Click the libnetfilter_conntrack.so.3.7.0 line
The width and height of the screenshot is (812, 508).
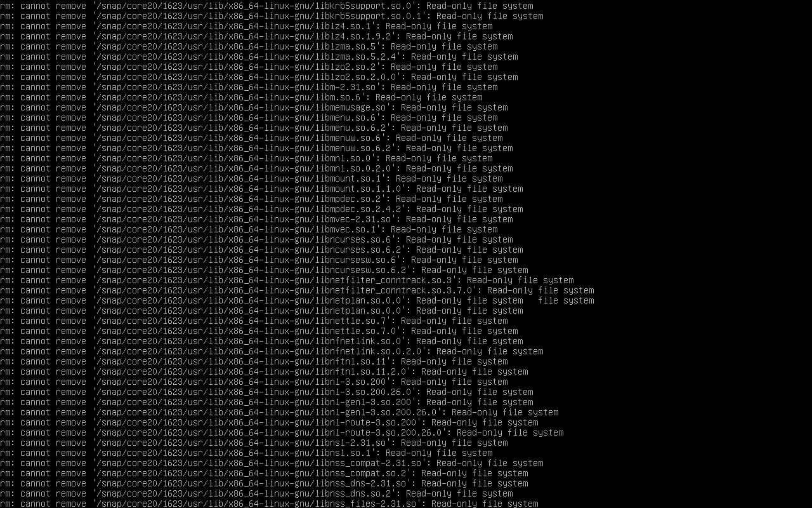(297, 290)
